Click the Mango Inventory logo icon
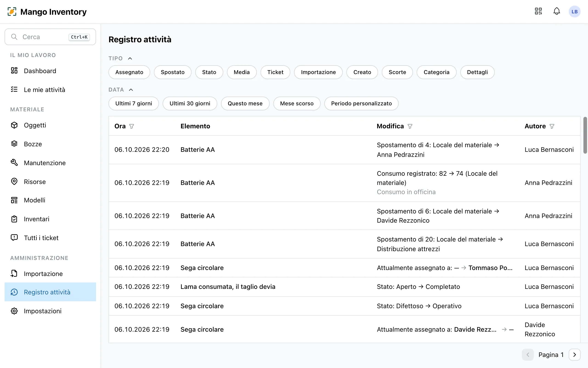 (12, 12)
